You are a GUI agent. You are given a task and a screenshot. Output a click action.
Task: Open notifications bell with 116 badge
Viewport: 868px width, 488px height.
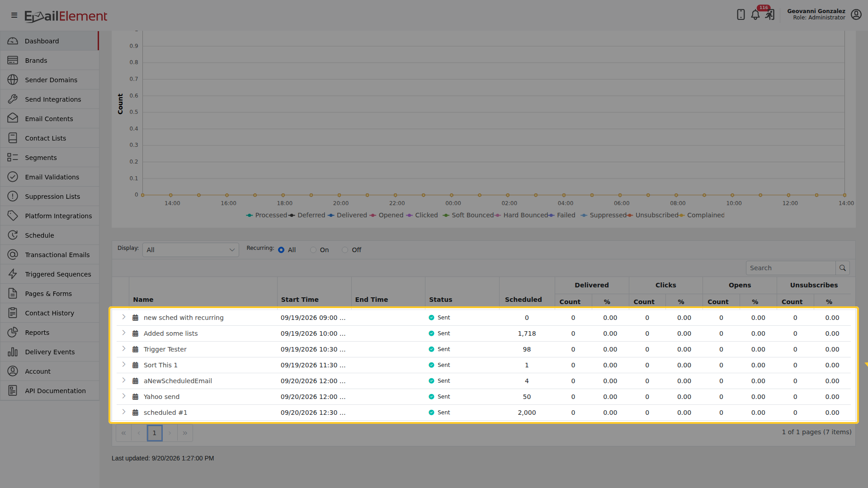[755, 14]
